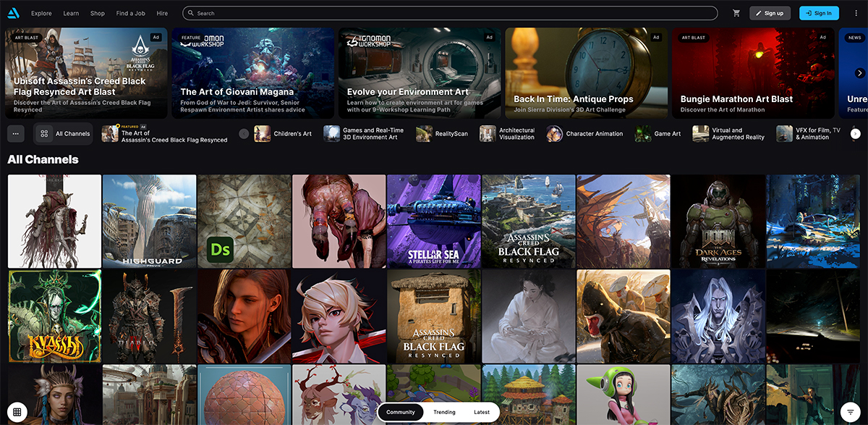Click the Architectural Visualization channel icon
Viewport: 868px width, 425px height.
click(488, 134)
